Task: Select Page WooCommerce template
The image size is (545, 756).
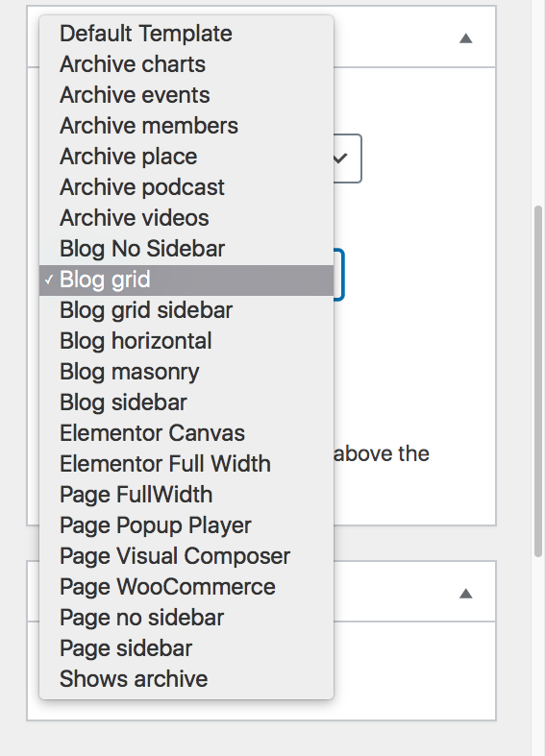Action: click(186, 587)
